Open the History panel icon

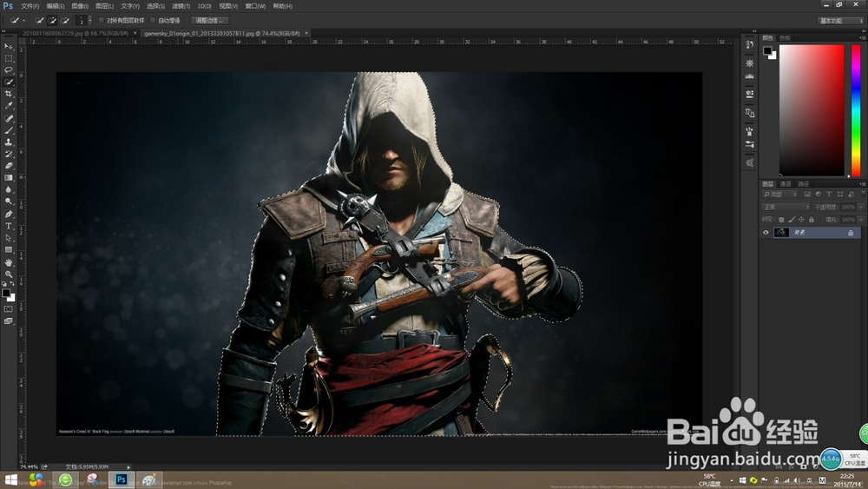(750, 44)
